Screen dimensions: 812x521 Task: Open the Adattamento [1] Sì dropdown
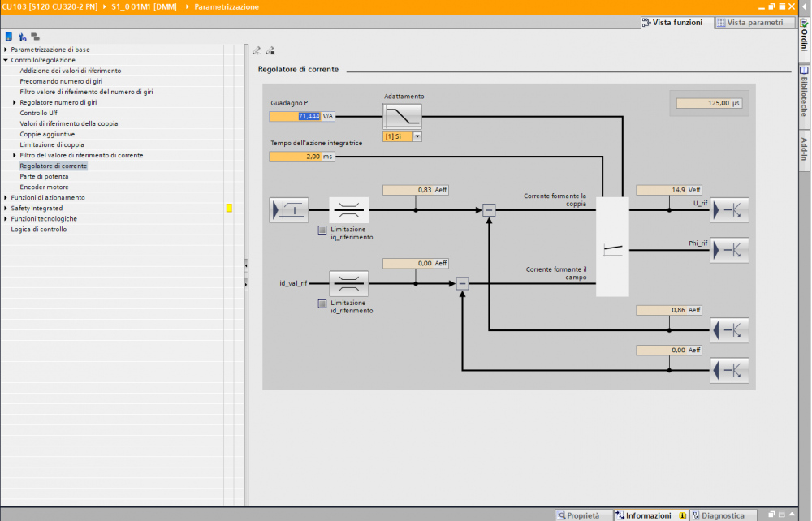point(403,136)
